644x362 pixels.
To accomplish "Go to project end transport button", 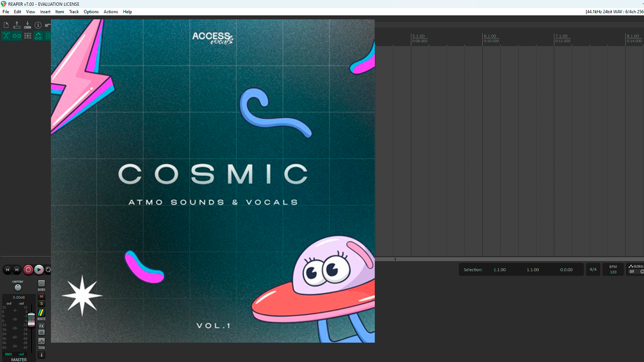I will [x=17, y=270].
